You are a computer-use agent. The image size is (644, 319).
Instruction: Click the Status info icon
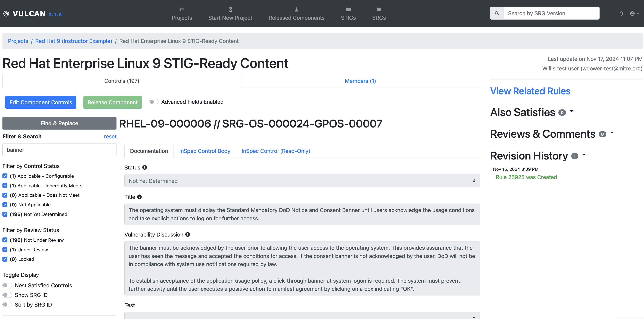tap(145, 167)
